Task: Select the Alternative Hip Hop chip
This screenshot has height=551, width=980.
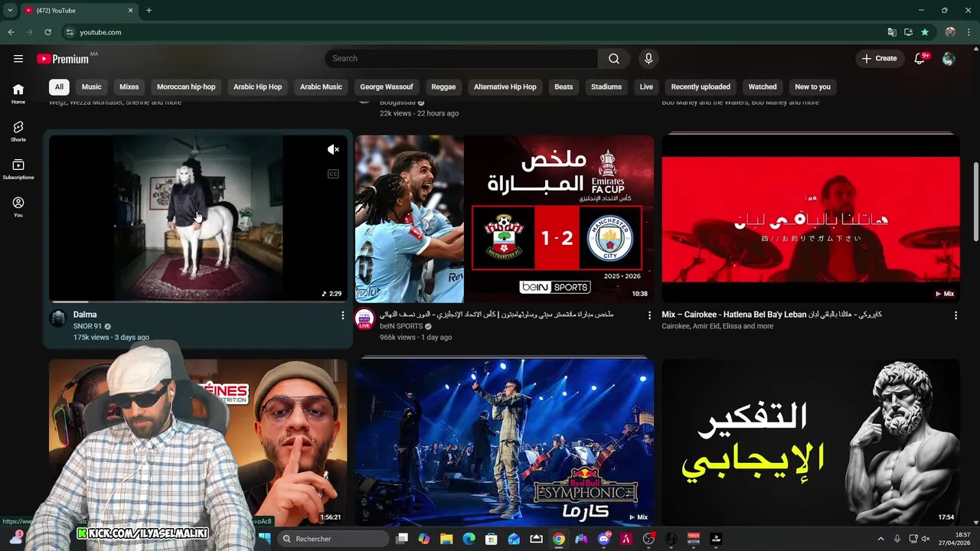Action: click(x=505, y=86)
